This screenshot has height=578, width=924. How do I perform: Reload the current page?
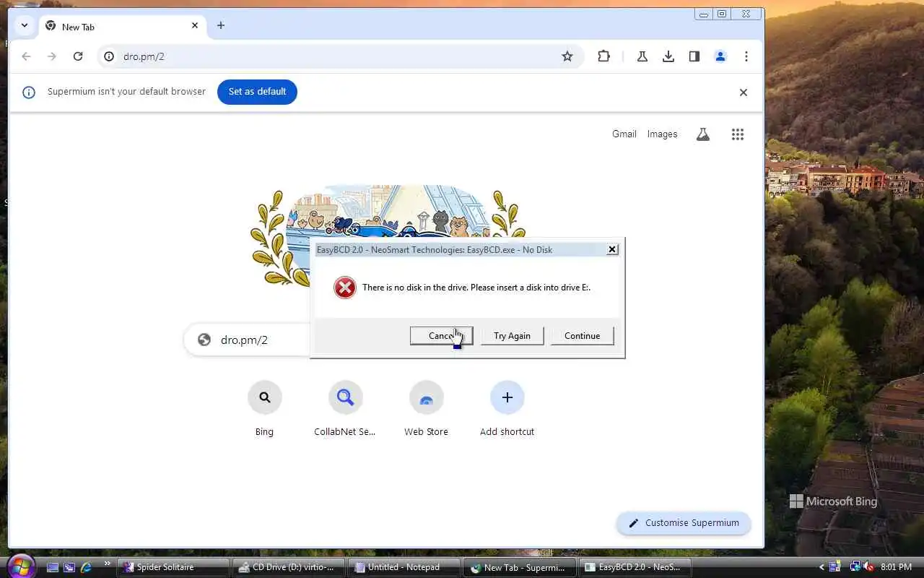[x=78, y=56]
